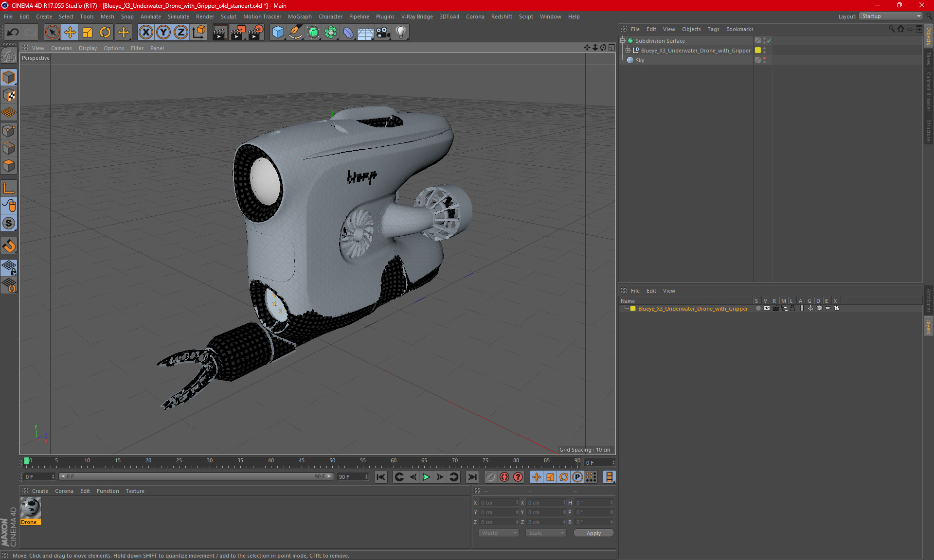This screenshot has width=934, height=560.
Task: Open the World coordinate dropdown
Action: pyautogui.click(x=499, y=533)
